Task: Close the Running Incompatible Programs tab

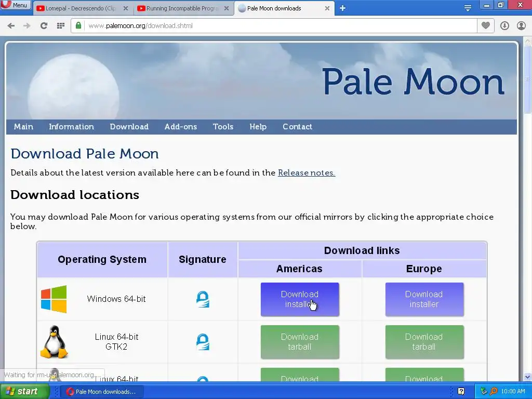Action: [227, 8]
